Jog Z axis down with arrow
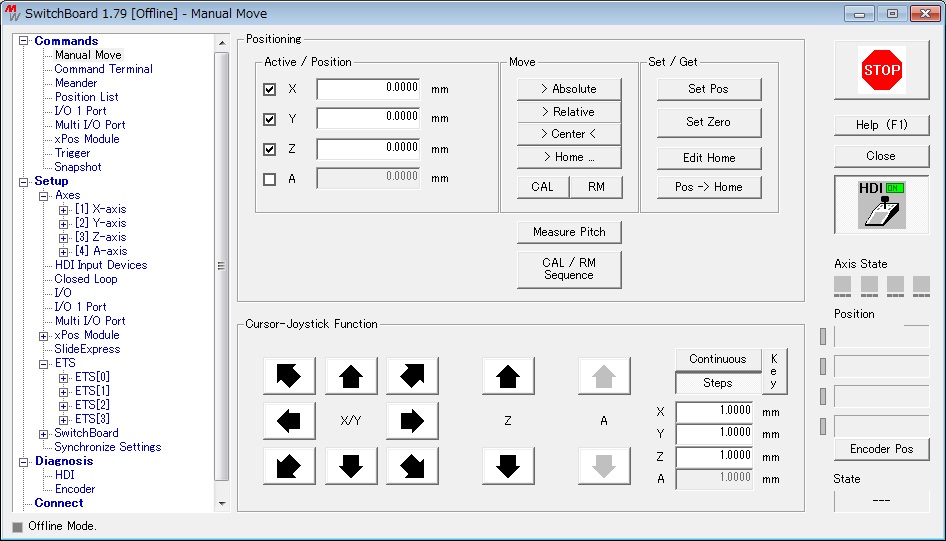 508,466
